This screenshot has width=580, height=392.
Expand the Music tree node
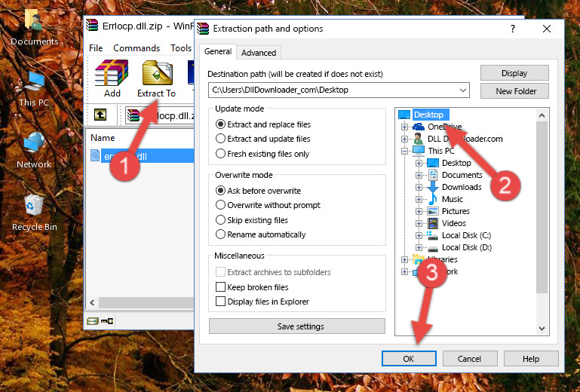point(419,199)
